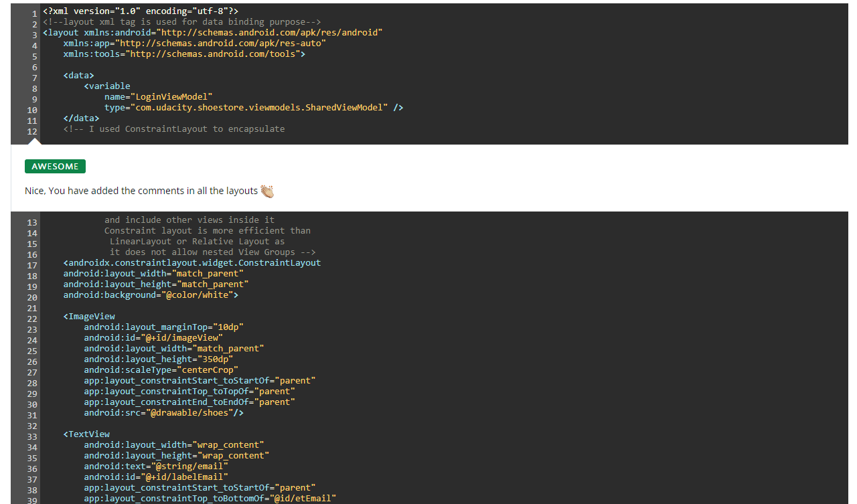Select the match_parent value on line 18
Image resolution: width=857 pixels, height=504 pixels.
click(x=208, y=273)
